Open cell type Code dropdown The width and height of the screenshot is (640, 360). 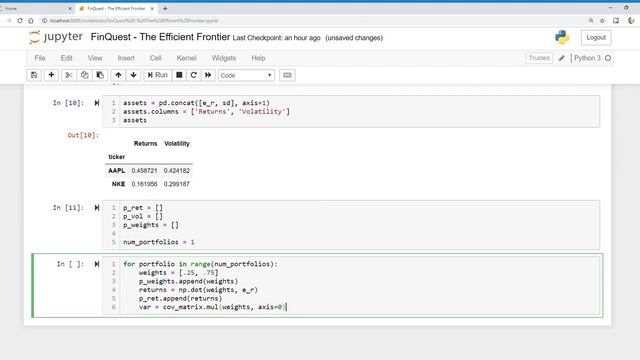pyautogui.click(x=246, y=76)
